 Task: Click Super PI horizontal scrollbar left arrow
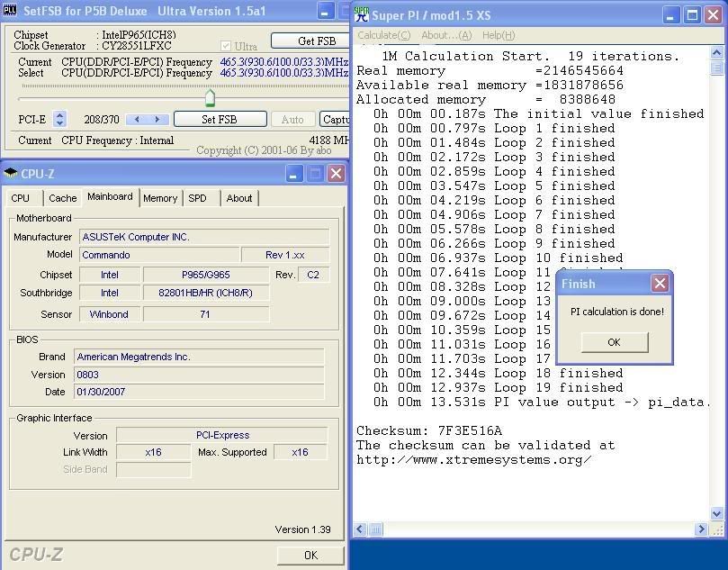pos(360,529)
